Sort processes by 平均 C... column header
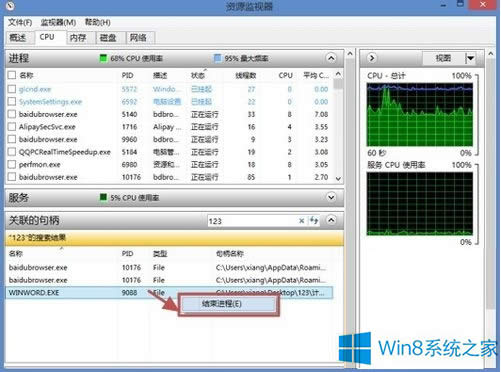The image size is (501, 372). pos(316,76)
